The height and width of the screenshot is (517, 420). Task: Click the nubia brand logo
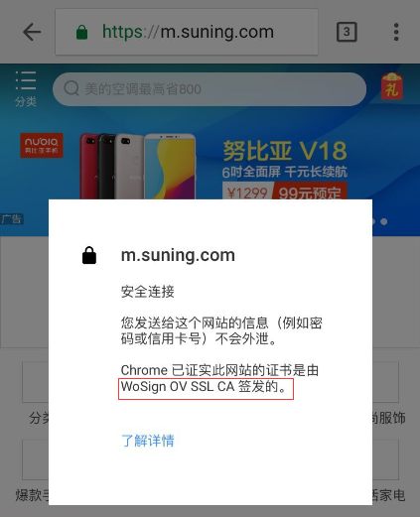tap(42, 145)
